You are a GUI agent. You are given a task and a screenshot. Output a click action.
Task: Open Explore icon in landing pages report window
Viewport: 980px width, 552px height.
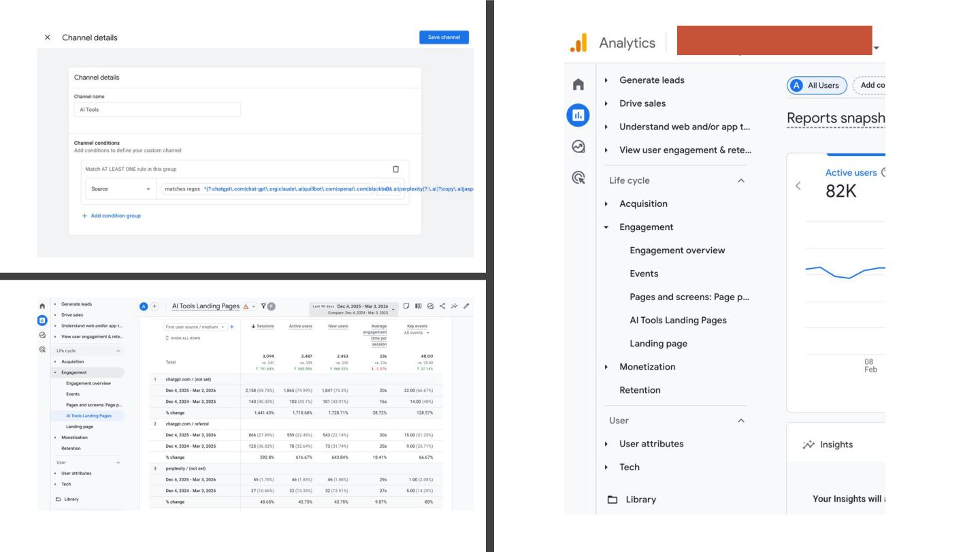coord(42,335)
